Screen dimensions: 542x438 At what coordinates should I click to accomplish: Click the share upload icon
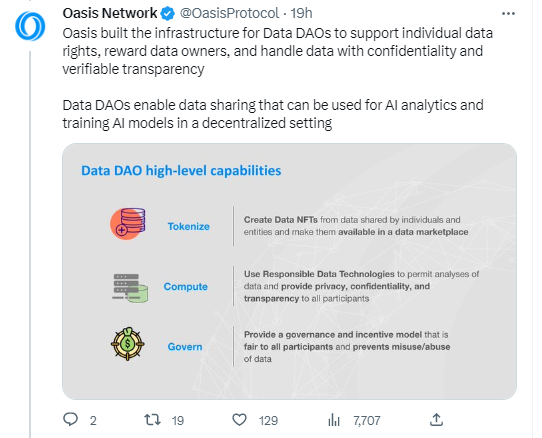point(436,420)
